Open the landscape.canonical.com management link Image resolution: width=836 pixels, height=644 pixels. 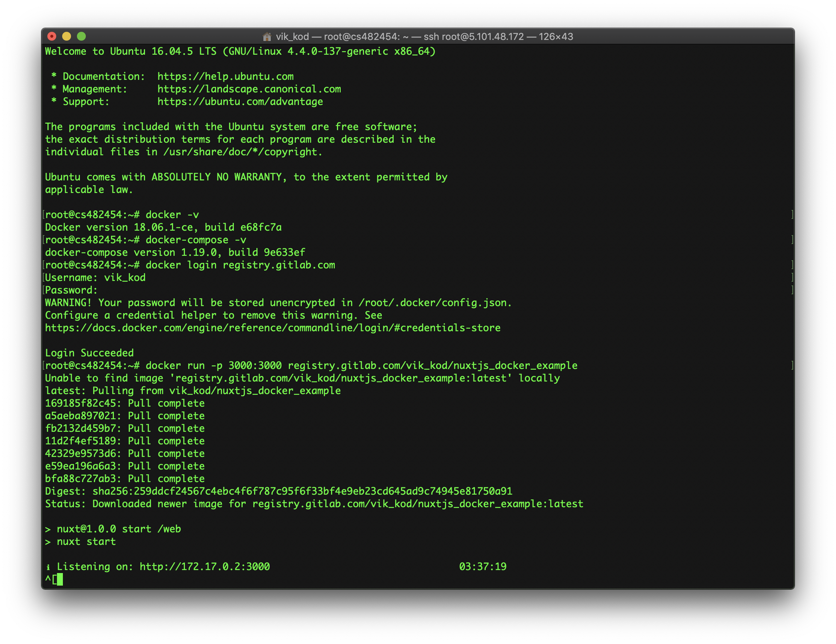pyautogui.click(x=249, y=89)
